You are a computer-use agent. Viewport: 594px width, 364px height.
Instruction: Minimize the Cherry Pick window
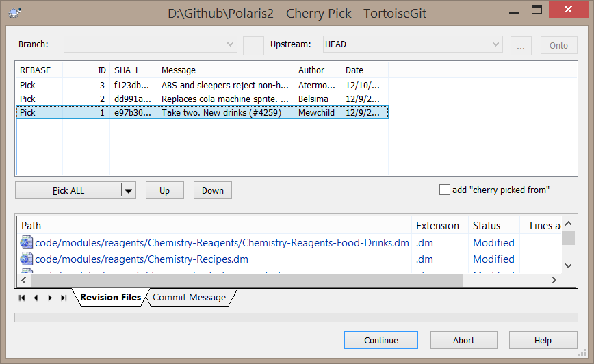[514, 12]
